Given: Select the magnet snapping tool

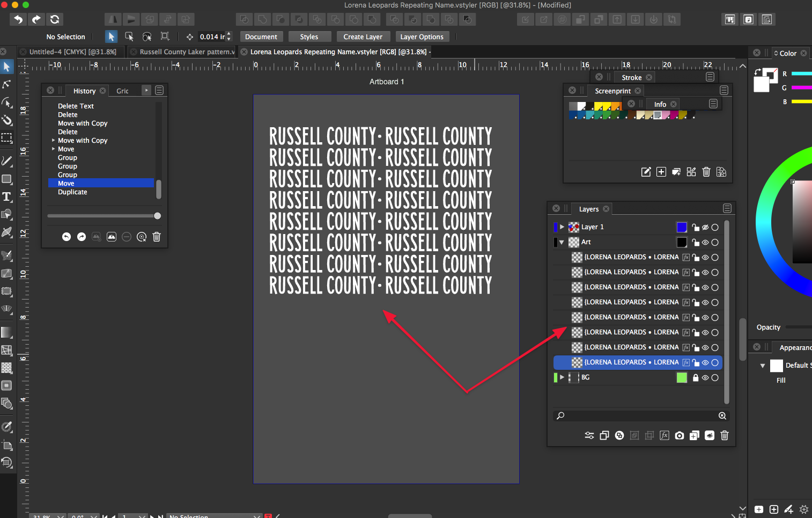Looking at the screenshot, I should click(x=7, y=120).
